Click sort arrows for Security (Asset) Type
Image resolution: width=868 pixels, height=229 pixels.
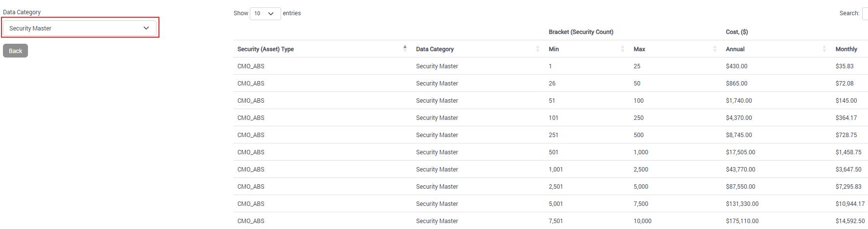(x=405, y=49)
